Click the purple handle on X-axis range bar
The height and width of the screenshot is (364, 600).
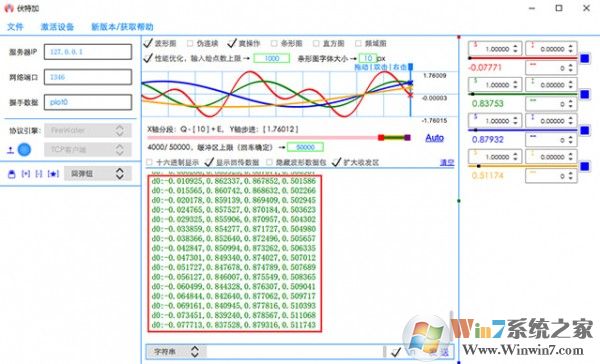click(x=408, y=137)
